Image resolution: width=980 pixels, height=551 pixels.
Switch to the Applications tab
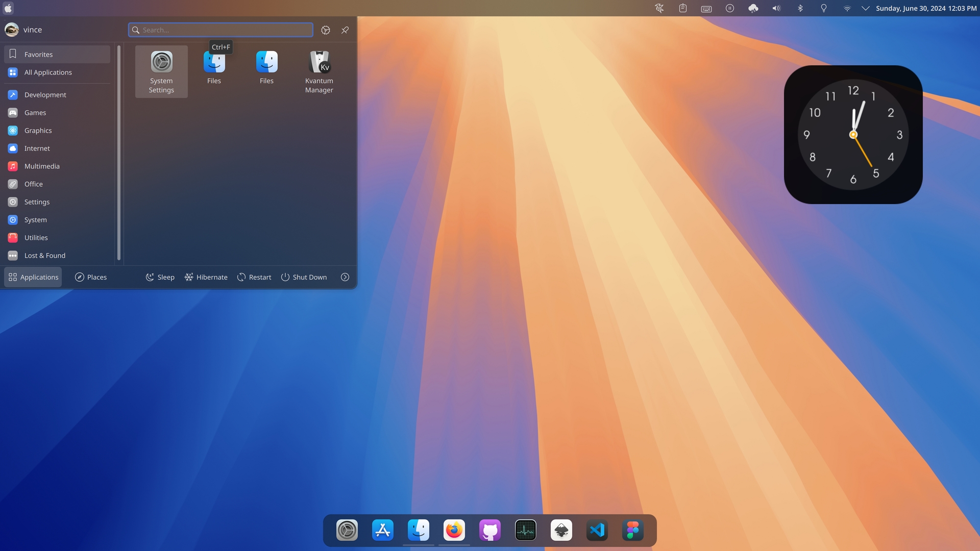click(33, 277)
